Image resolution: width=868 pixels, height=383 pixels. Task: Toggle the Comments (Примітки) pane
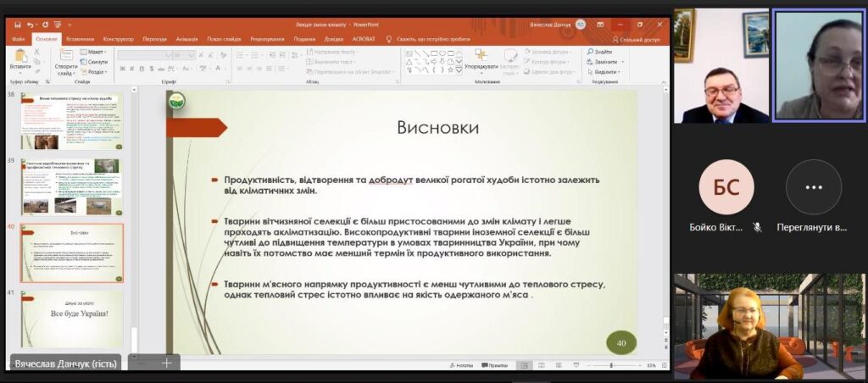[493, 365]
